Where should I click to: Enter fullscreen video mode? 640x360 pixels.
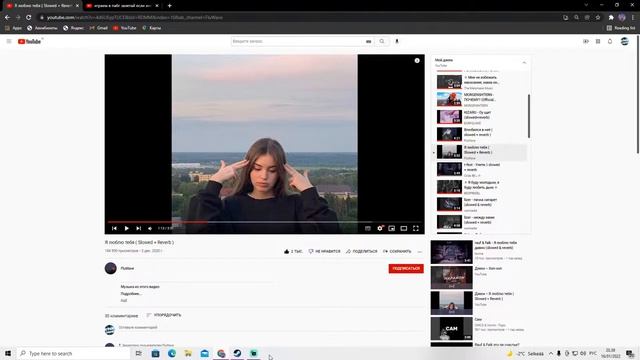416,228
